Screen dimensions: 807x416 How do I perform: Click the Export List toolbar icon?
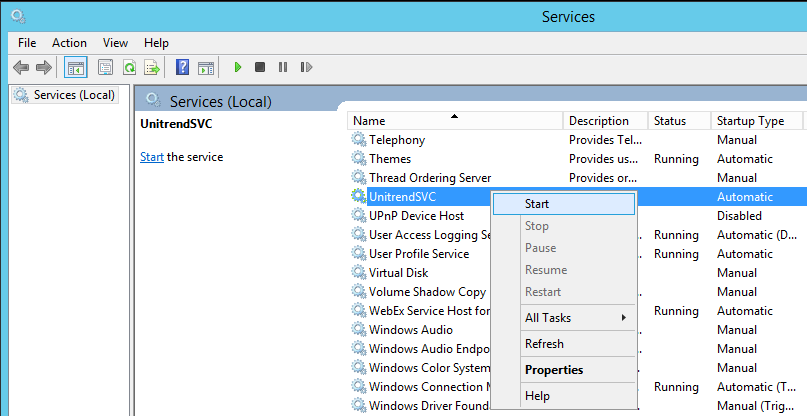[152, 67]
